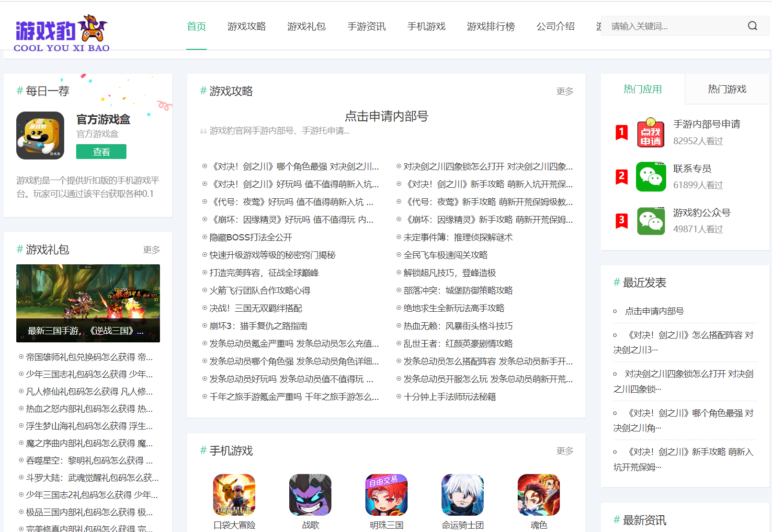Select the 战歌 game icon
Viewport: 772px width, 532px height.
310,495
